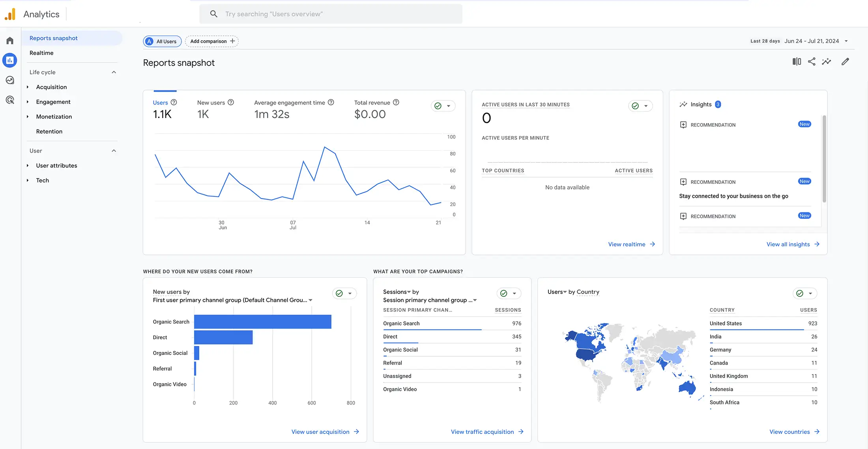Select the Monetization menu item
This screenshot has width=868, height=449.
53,117
